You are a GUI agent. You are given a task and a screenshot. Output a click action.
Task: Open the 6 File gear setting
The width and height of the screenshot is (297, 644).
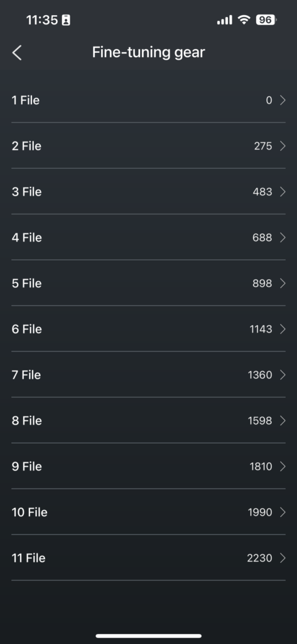click(148, 329)
